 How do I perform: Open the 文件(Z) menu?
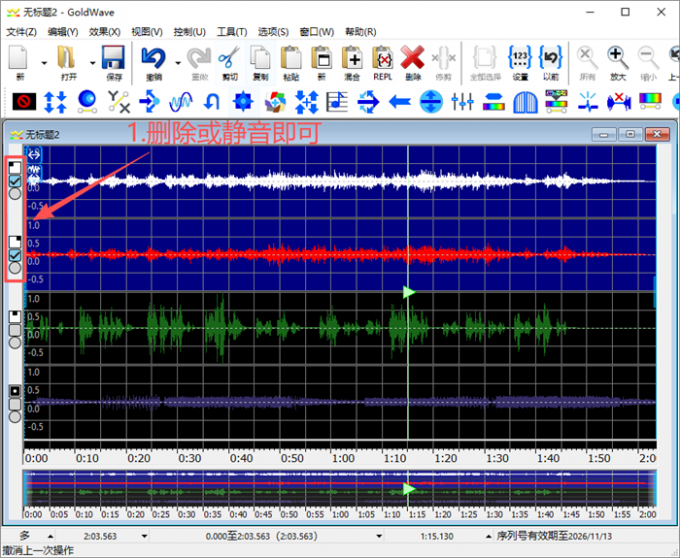[x=21, y=32]
